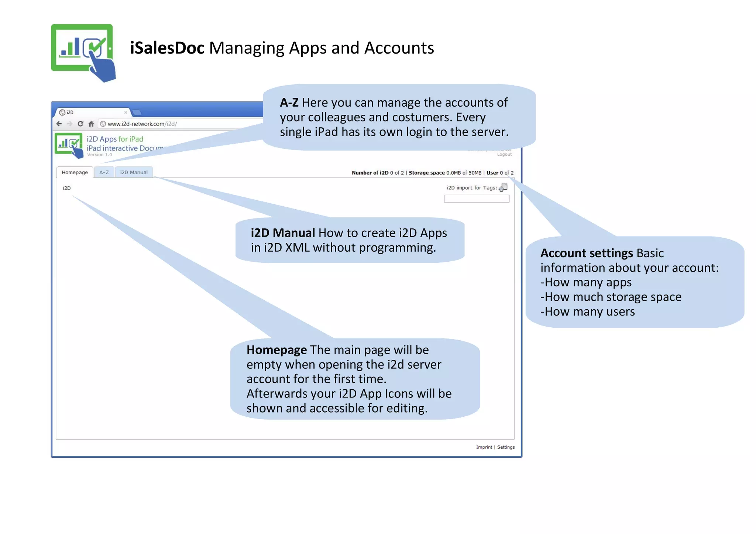Click the browser back arrow
This screenshot has width=756, height=534.
pos(59,124)
